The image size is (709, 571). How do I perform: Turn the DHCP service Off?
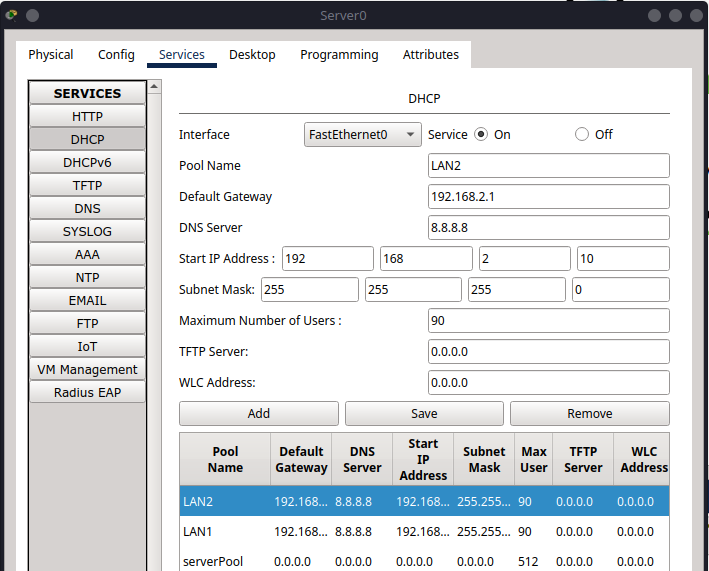tap(582, 134)
